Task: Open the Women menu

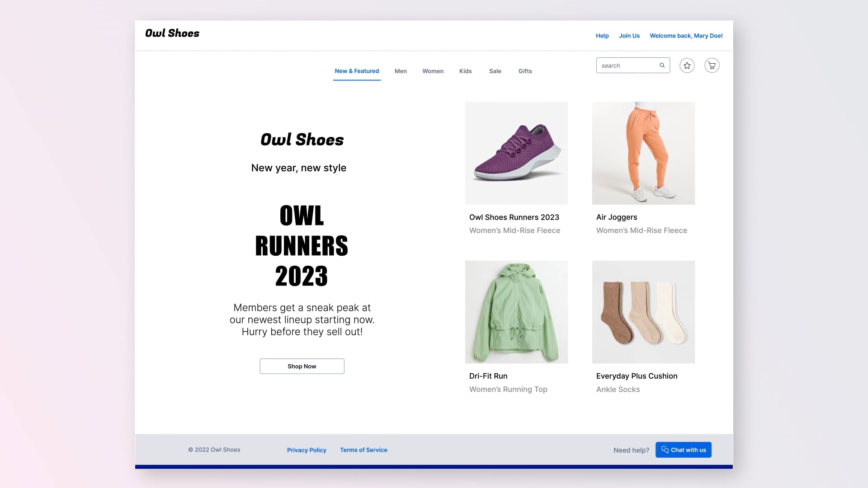Action: pos(433,71)
